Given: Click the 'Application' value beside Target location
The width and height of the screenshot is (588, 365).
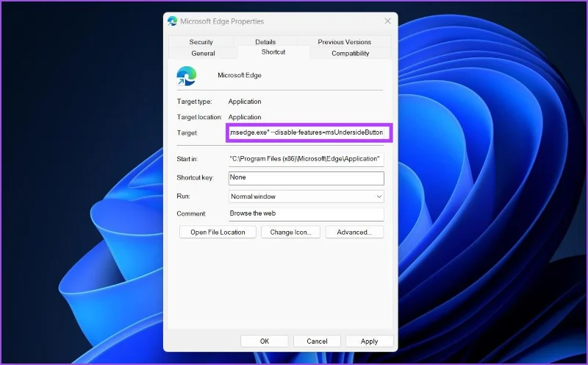Looking at the screenshot, I should tap(245, 117).
